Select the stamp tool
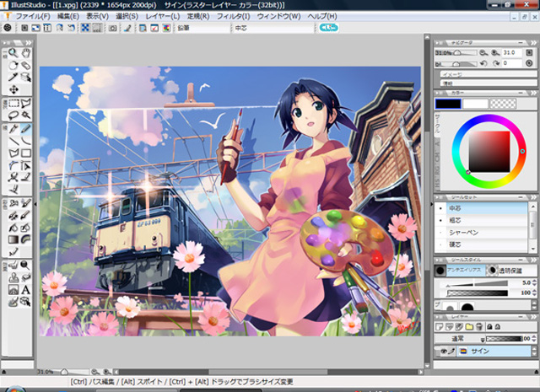 pyautogui.click(x=13, y=277)
